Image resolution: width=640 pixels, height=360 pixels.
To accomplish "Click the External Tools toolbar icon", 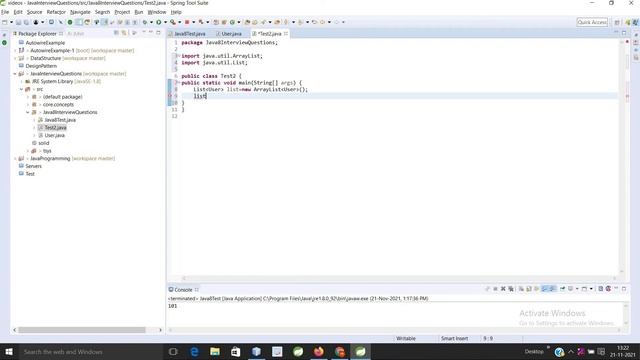I will [x=173, y=22].
